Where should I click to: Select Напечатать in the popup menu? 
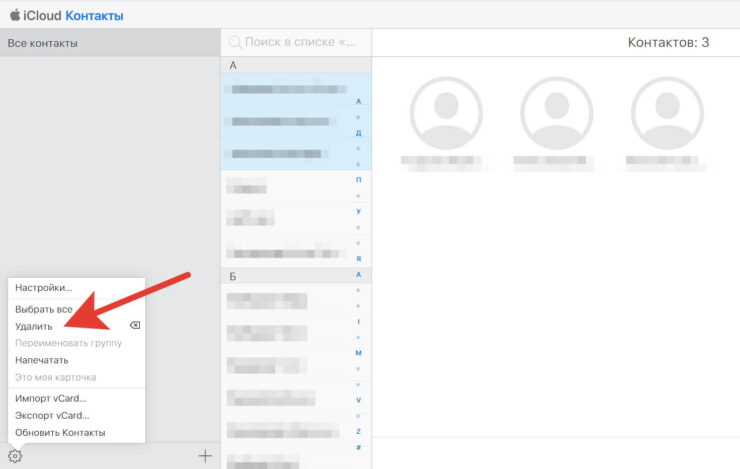coord(41,360)
